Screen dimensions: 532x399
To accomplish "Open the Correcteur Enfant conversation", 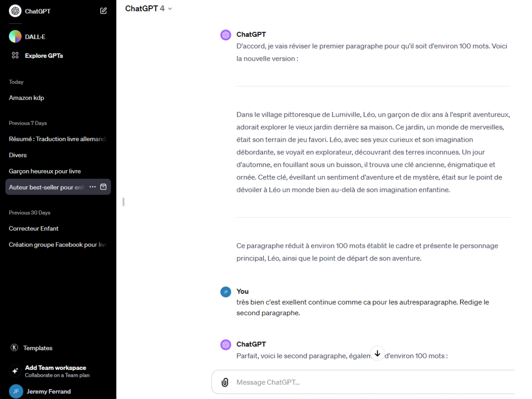I will click(x=34, y=229).
